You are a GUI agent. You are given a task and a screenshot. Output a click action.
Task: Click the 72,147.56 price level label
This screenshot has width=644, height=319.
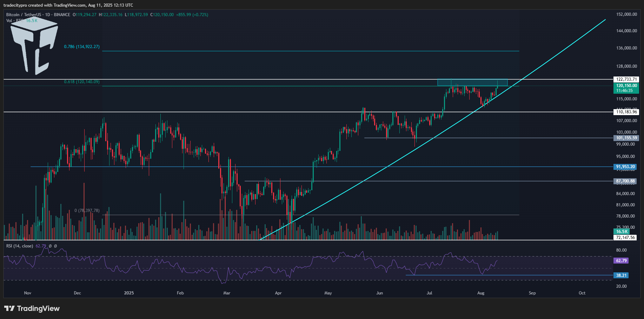(625, 238)
